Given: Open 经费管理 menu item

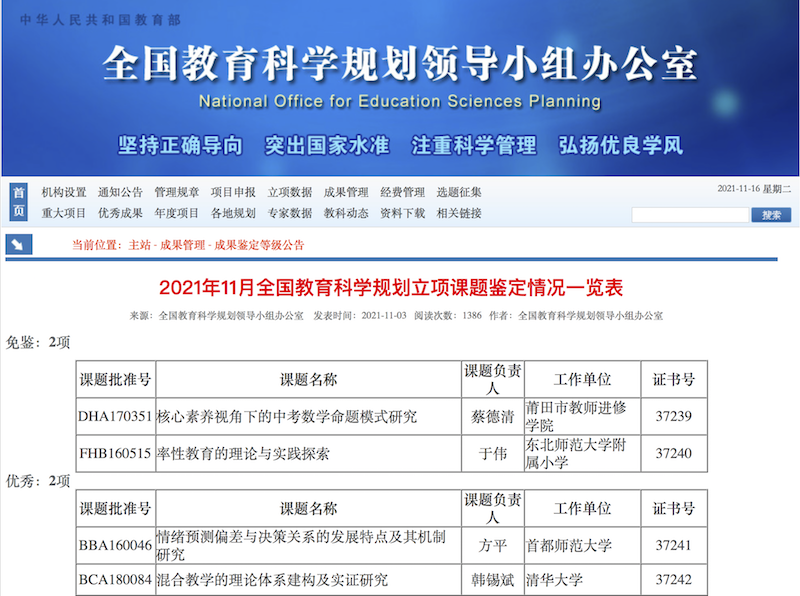Looking at the screenshot, I should (403, 192).
